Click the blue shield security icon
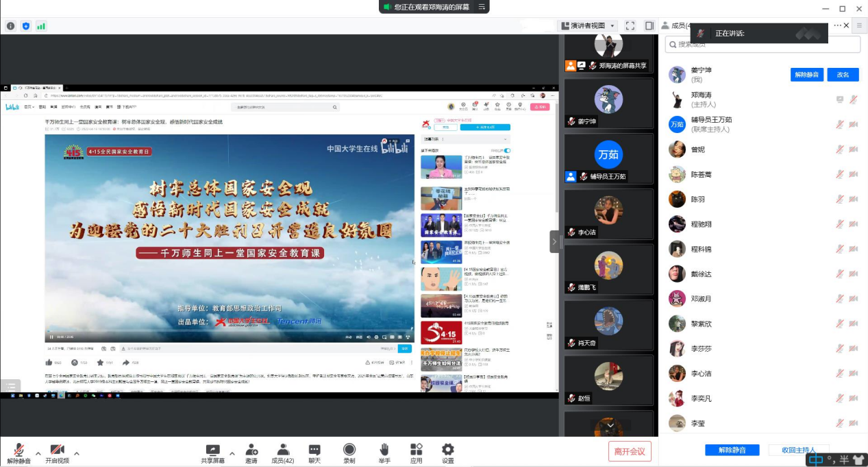 [x=26, y=26]
